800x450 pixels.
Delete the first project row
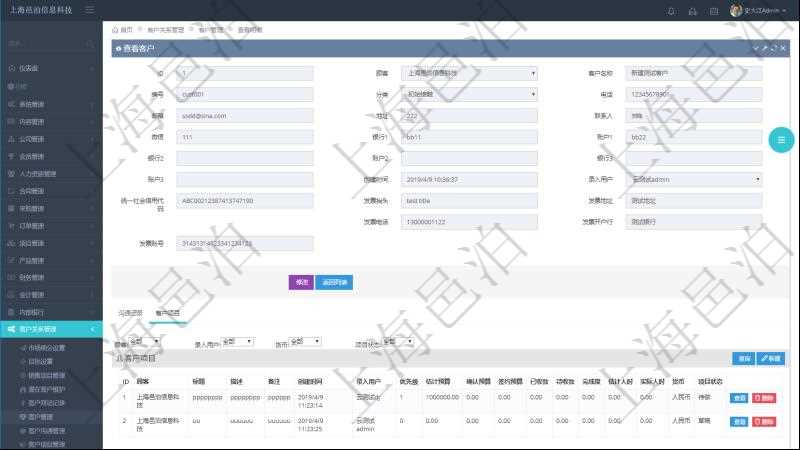pyautogui.click(x=764, y=397)
